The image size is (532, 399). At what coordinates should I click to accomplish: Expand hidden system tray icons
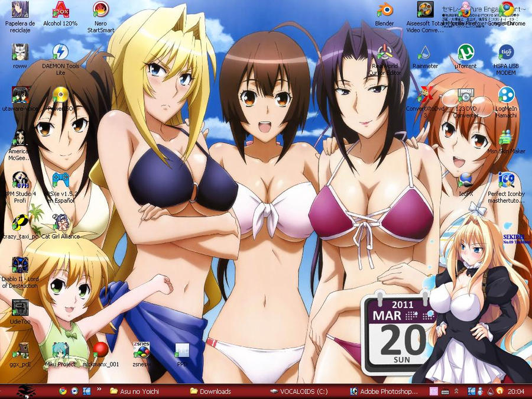coord(457,391)
